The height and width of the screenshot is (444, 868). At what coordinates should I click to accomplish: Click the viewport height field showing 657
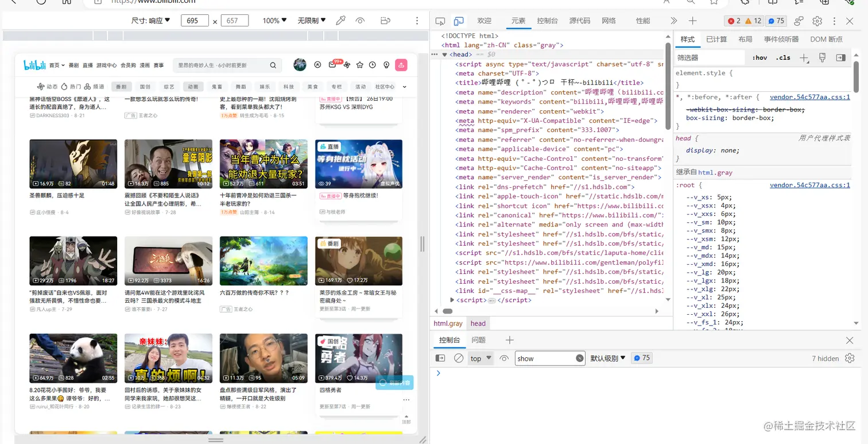point(234,21)
